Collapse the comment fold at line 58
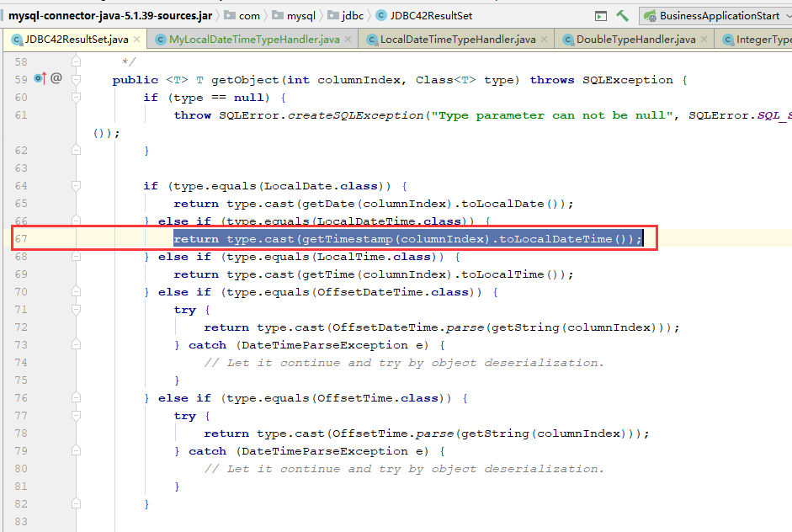Screen dimensions: 792x532 76,61
